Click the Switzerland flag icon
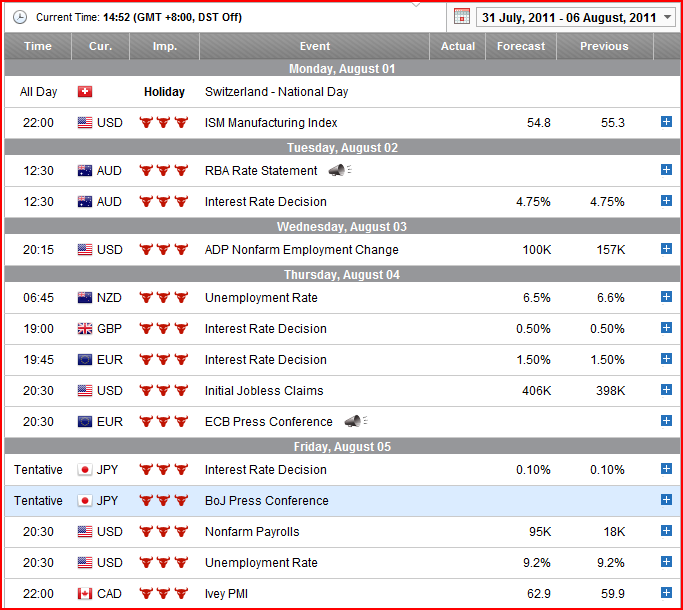 pos(85,92)
